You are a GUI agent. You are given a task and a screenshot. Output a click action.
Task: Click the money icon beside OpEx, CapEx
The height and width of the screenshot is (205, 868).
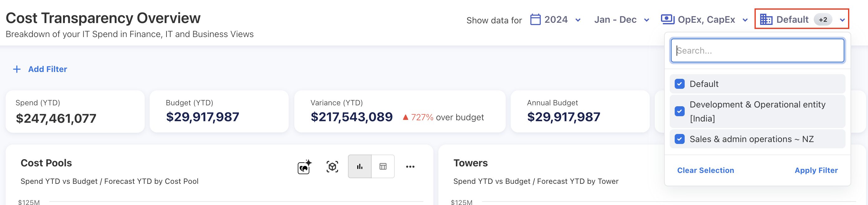(667, 20)
